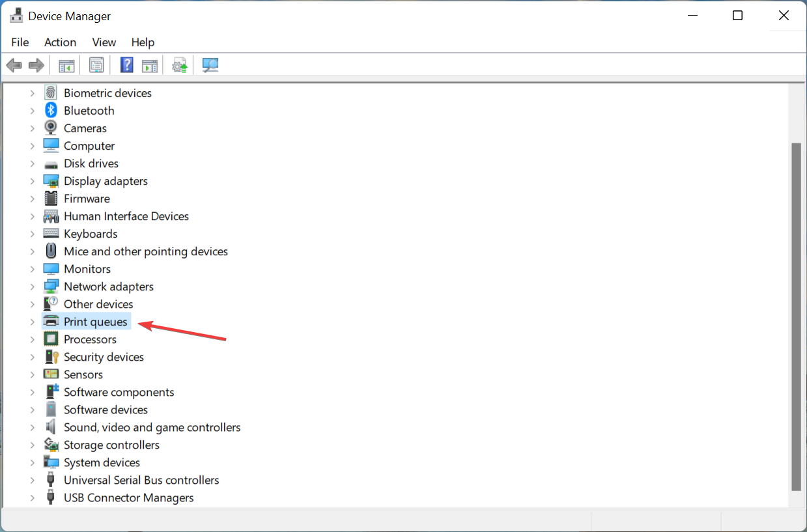Expand the Biometric devices node
Screen dimensions: 807x532
coord(32,93)
